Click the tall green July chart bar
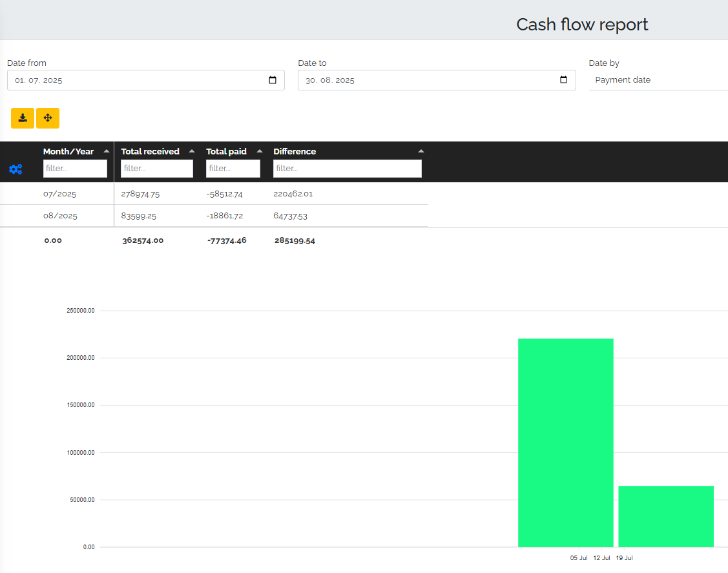The height and width of the screenshot is (573, 728). click(566, 443)
